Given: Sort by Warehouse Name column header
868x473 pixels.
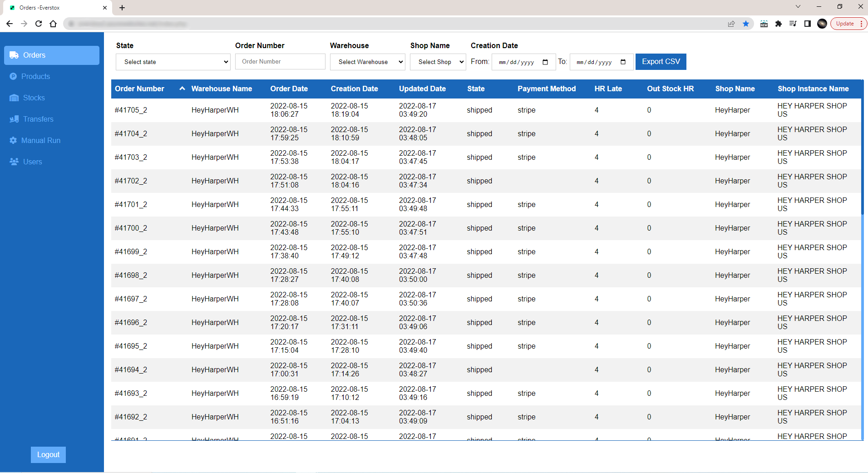Looking at the screenshot, I should [222, 89].
